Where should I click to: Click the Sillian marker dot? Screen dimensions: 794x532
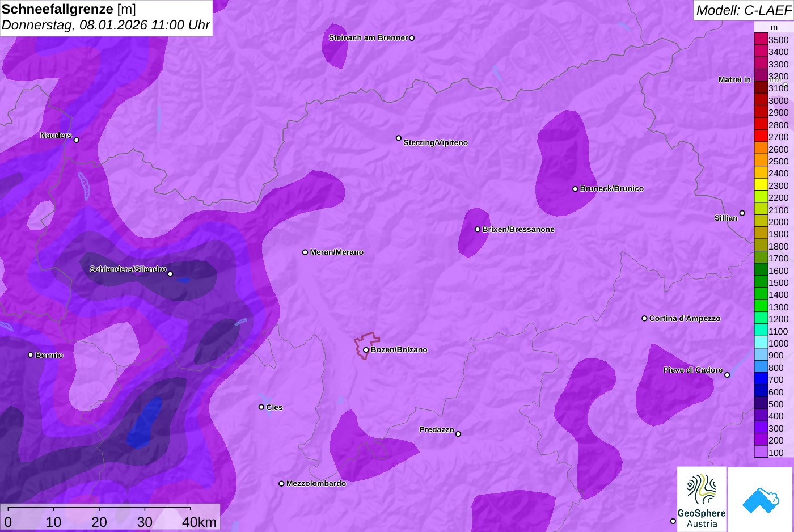click(x=742, y=213)
